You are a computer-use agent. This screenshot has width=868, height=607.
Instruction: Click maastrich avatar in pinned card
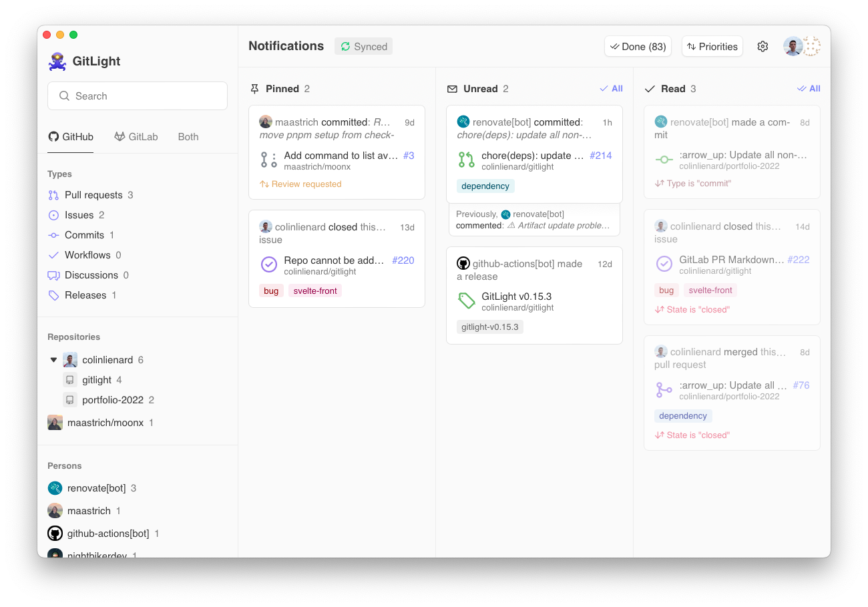point(265,122)
